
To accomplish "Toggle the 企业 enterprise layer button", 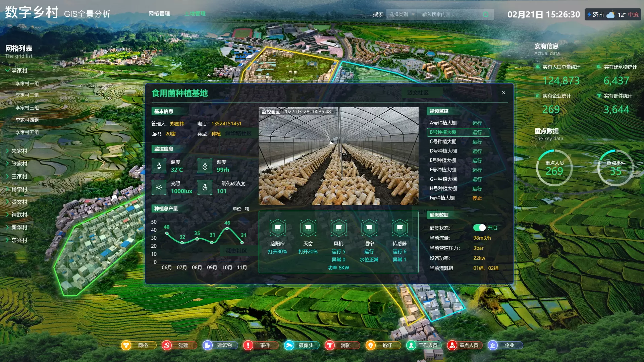I will (x=505, y=345).
